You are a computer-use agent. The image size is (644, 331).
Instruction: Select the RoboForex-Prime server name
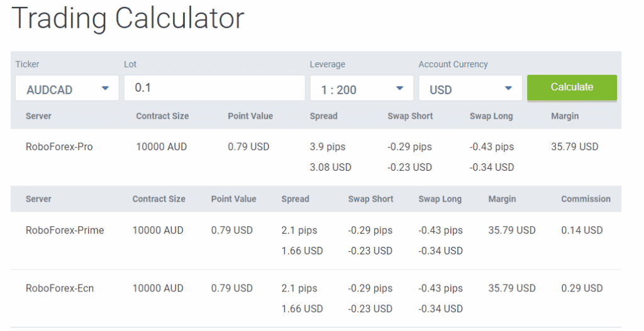pyautogui.click(x=65, y=231)
